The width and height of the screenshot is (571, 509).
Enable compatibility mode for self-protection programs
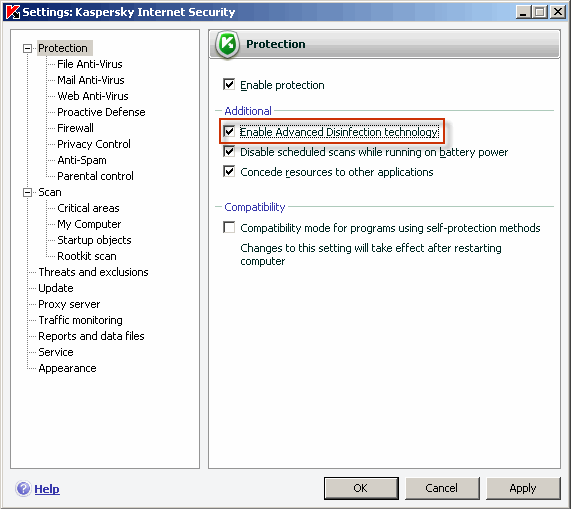point(229,228)
